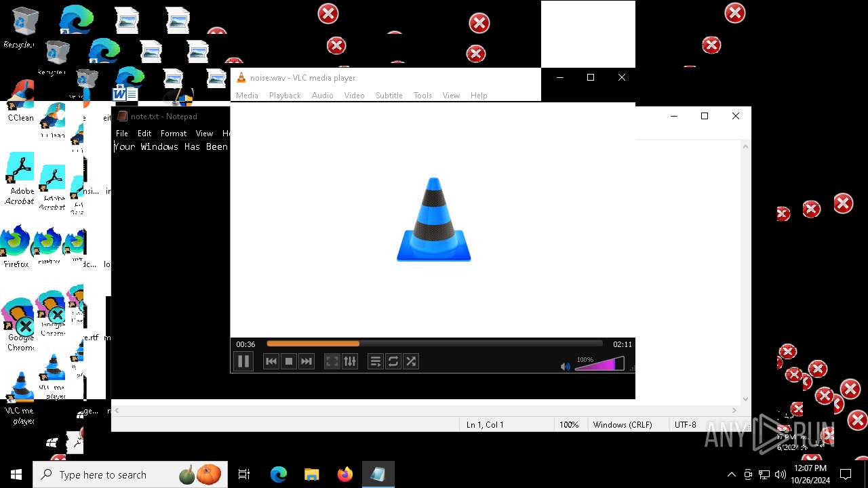The width and height of the screenshot is (868, 488).
Task: Open the View menu in Notepad
Action: click(204, 134)
